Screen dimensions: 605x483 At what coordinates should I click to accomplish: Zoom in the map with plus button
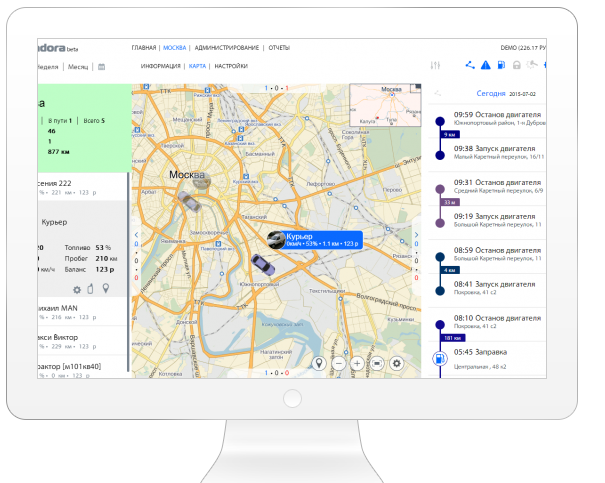tap(357, 363)
